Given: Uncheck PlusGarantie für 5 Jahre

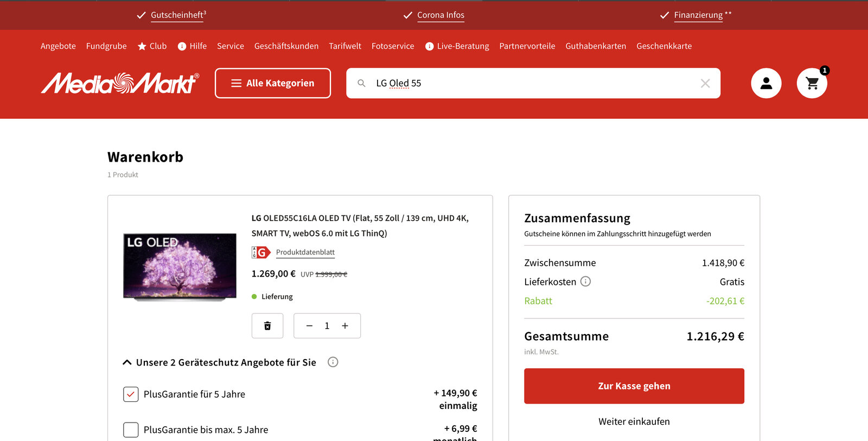Looking at the screenshot, I should pyautogui.click(x=131, y=394).
